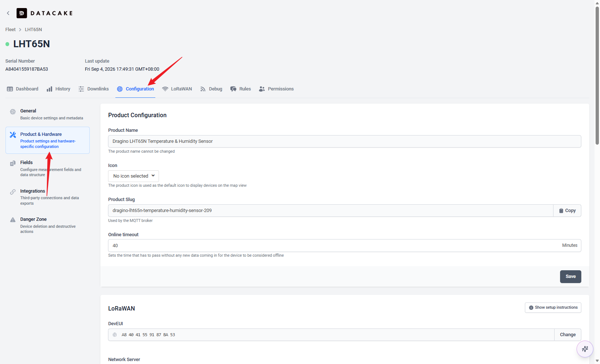Click the Danger Zone warning triangle icon
This screenshot has width=600, height=364.
(x=13, y=220)
